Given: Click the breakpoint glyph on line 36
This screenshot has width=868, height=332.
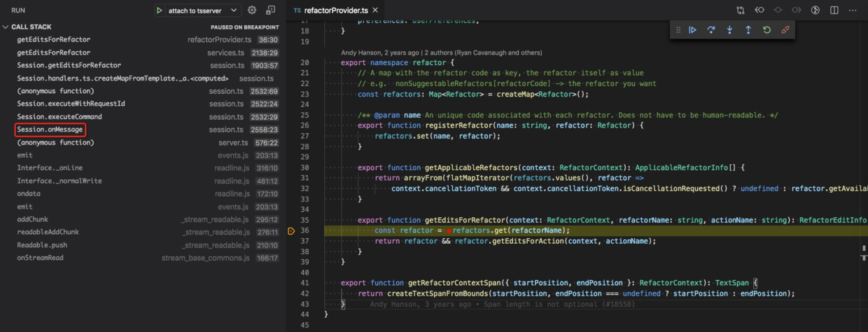Looking at the screenshot, I should (291, 230).
